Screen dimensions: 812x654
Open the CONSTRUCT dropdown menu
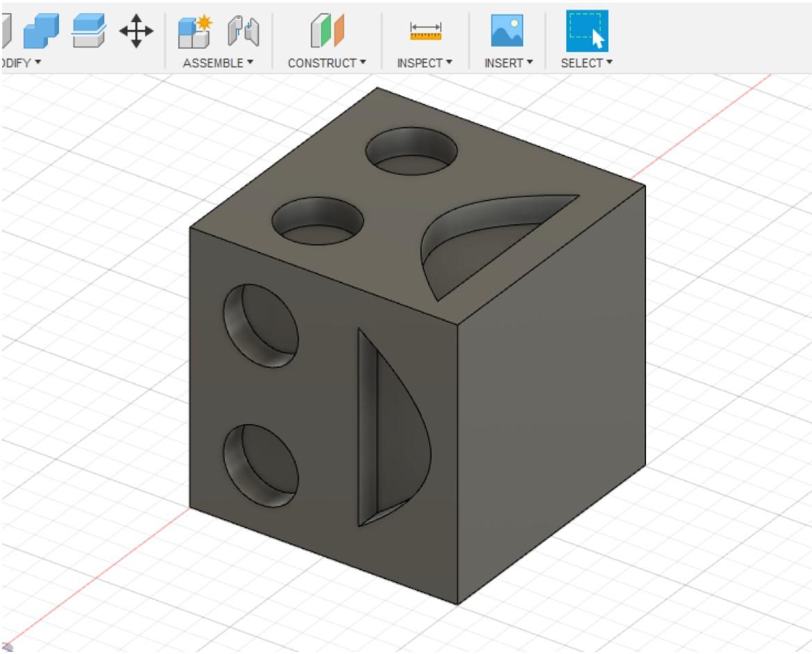pyautogui.click(x=327, y=62)
